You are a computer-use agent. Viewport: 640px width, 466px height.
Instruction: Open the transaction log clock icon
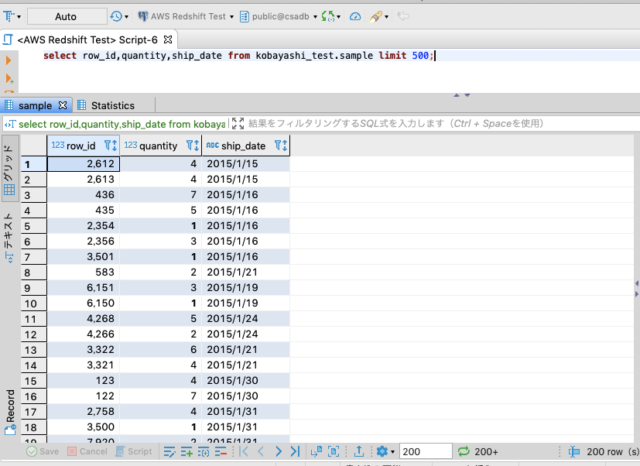pyautogui.click(x=116, y=16)
